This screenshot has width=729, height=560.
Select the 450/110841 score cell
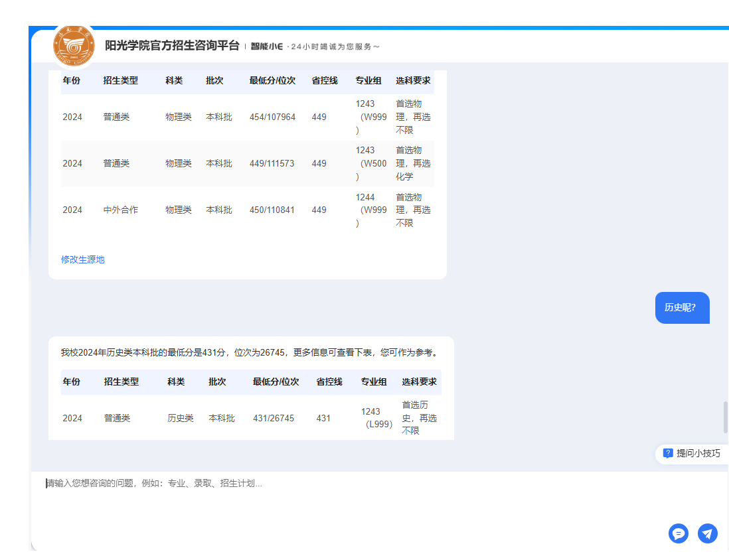[272, 210]
